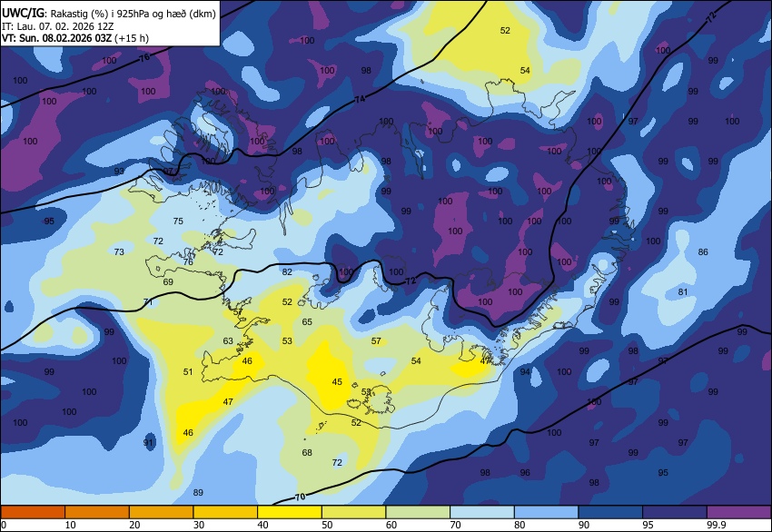The height and width of the screenshot is (532, 772).
Task: Click the humidity value '45' on map
Action: (337, 382)
